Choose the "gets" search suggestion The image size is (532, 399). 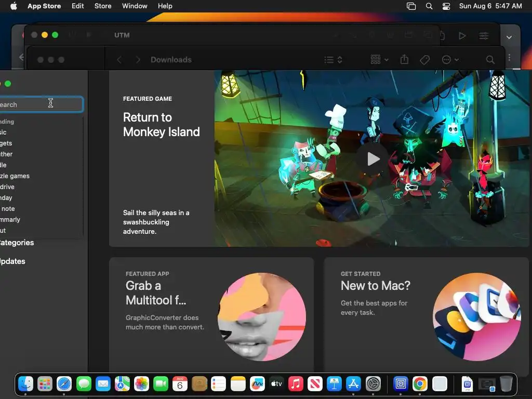(x=6, y=143)
